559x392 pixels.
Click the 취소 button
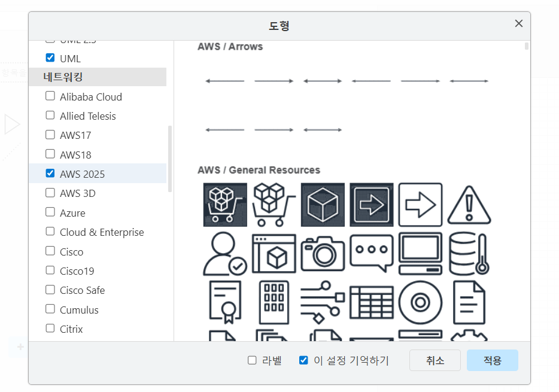click(x=435, y=360)
